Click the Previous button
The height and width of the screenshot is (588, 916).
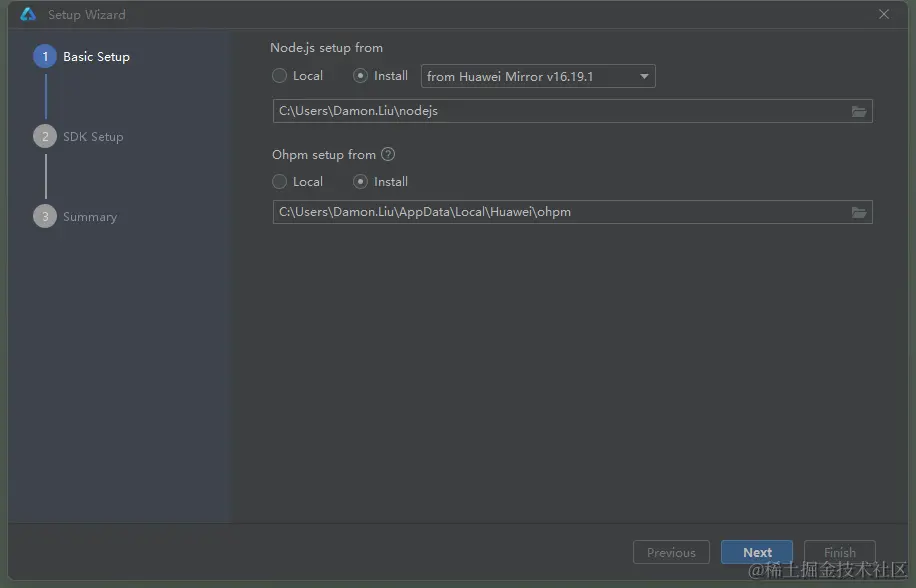click(x=671, y=552)
